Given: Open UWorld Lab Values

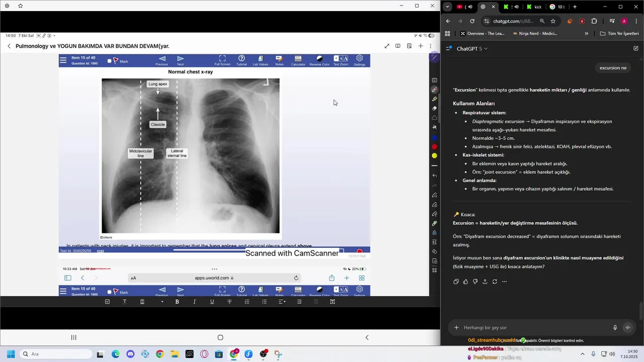Looking at the screenshot, I should [260, 61].
